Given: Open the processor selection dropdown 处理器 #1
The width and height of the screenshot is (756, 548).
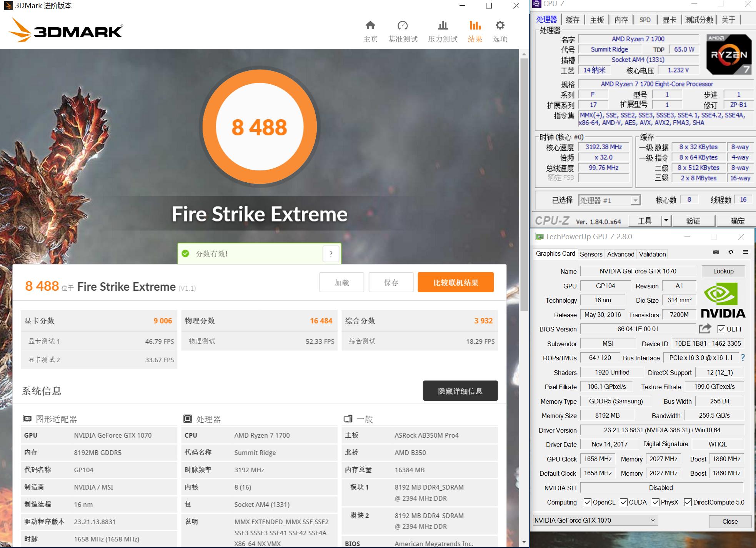Looking at the screenshot, I should click(x=609, y=200).
